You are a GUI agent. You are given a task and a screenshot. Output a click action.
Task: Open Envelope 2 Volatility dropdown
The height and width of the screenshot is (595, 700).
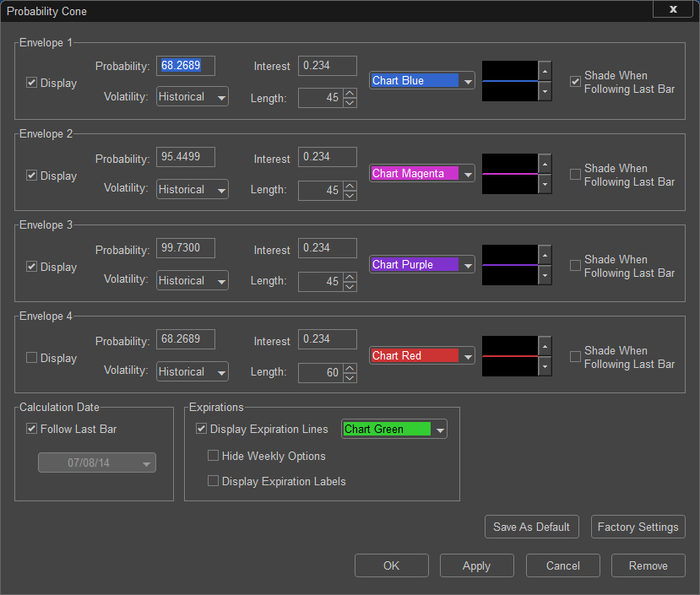click(x=193, y=189)
